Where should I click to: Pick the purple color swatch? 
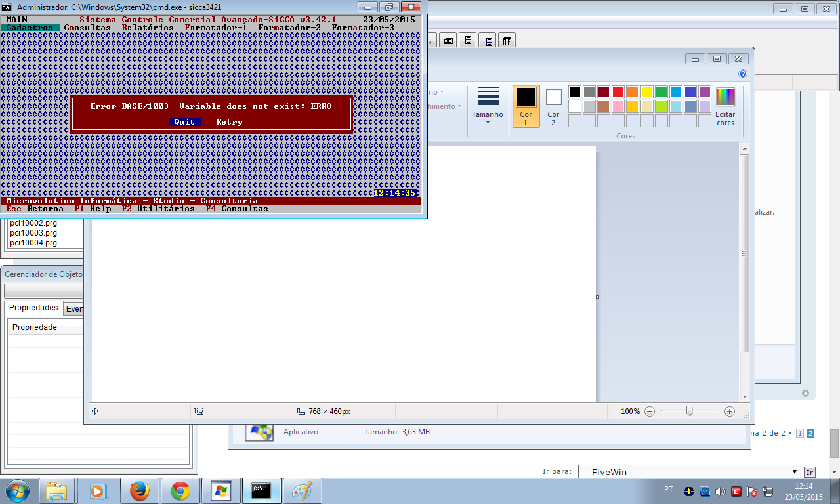pos(705,92)
